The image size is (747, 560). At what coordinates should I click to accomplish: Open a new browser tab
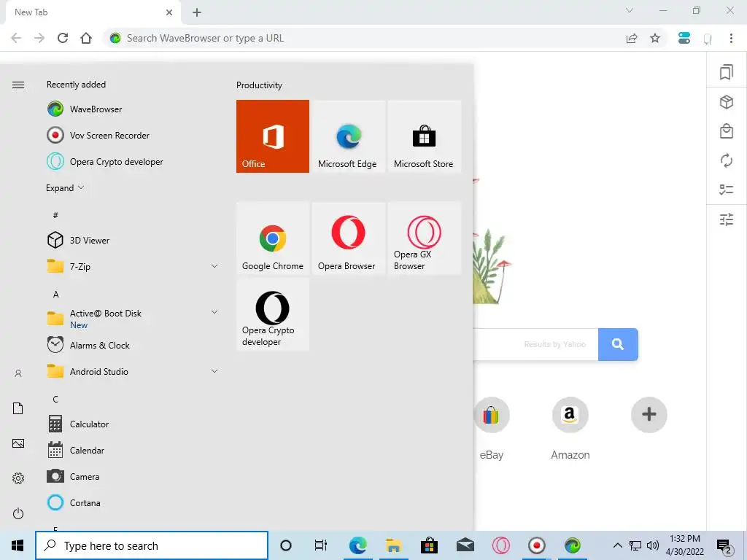coord(197,12)
